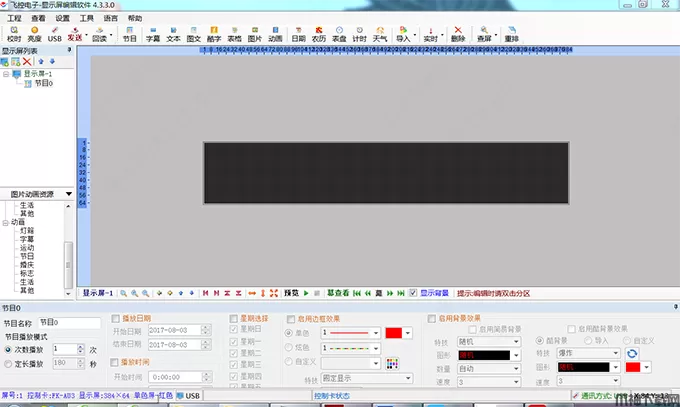
Task: Select the 定长播放 radio button
Action: (9, 363)
